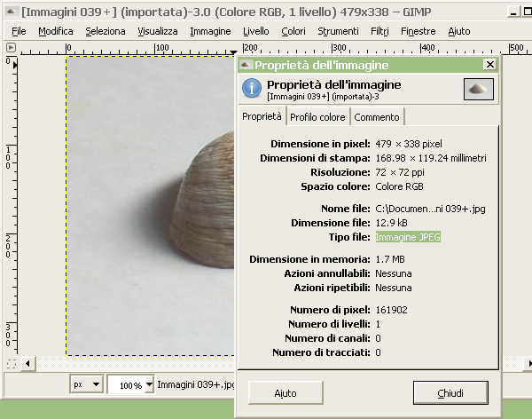This screenshot has height=419, width=532.
Task: Open the Strumenti menu
Action: coord(338,31)
